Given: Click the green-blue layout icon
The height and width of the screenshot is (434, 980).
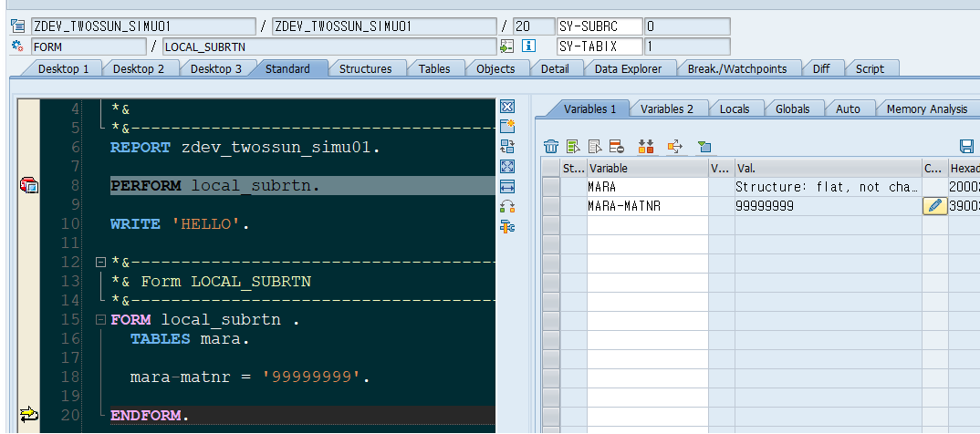Looking at the screenshot, I should [704, 147].
